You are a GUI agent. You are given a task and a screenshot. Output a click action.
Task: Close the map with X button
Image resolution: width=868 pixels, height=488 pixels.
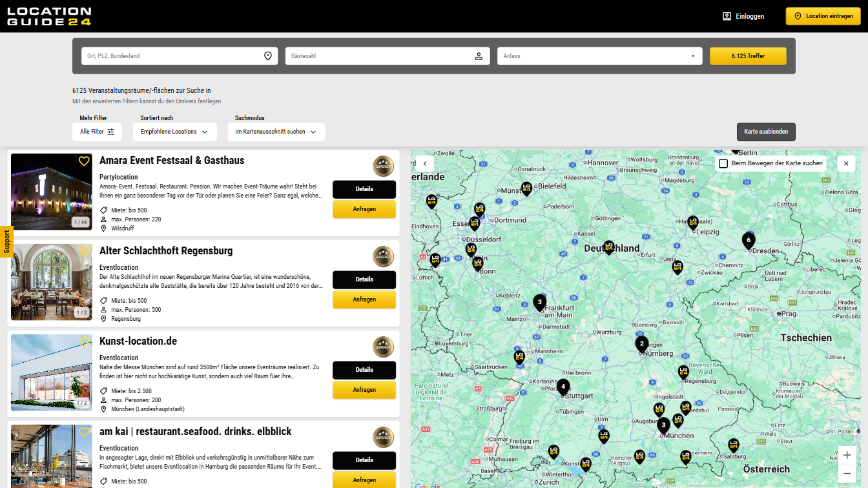(846, 163)
